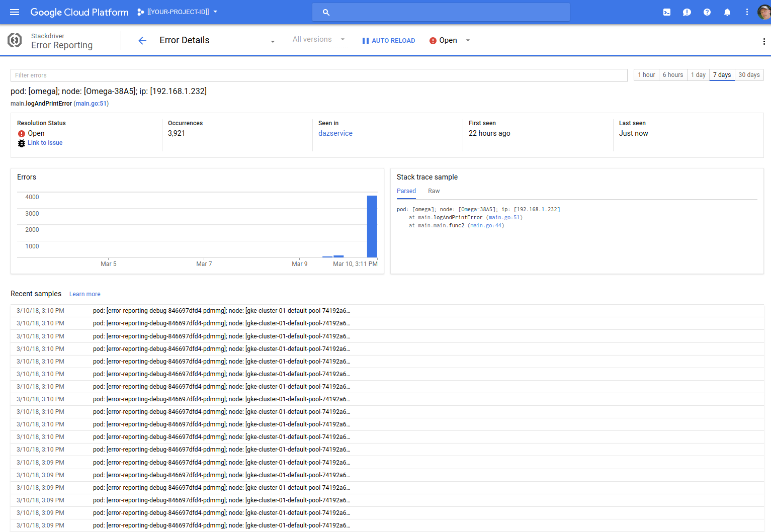This screenshot has width=771, height=532.
Task: Open the page options three-dot menu
Action: 764,42
